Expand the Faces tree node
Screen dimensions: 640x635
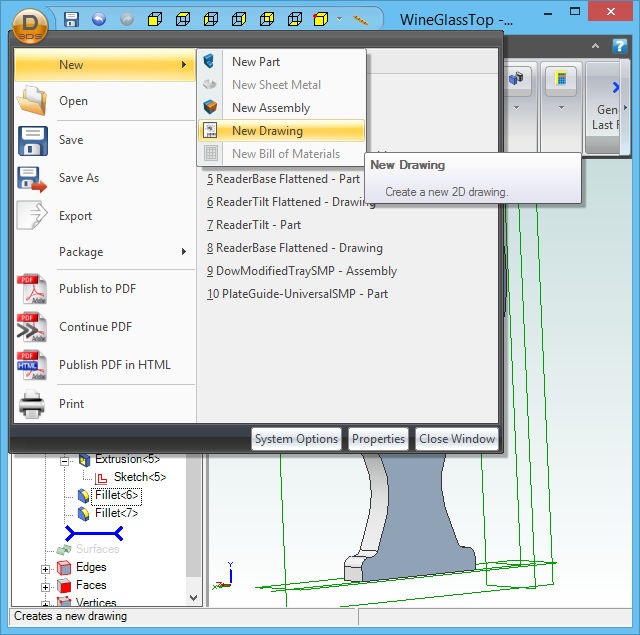pos(45,587)
